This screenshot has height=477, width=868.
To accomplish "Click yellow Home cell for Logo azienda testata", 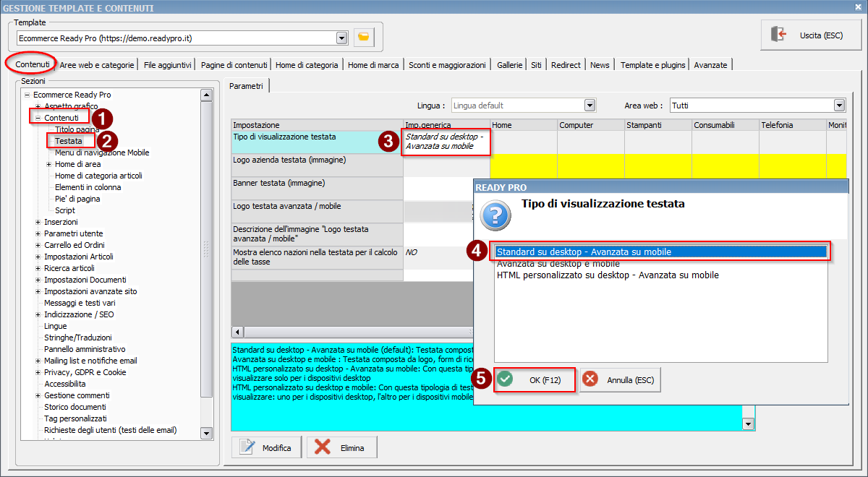I will point(523,165).
